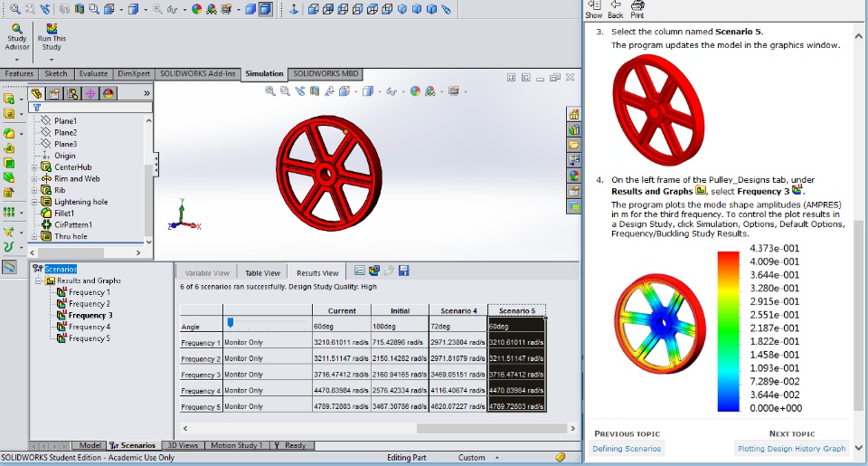This screenshot has width=868, height=466.
Task: Switch to the Features tab
Action: (19, 73)
